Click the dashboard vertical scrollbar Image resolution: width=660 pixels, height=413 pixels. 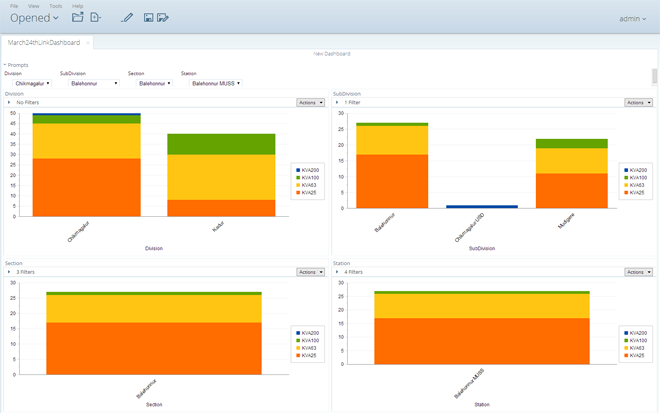click(x=655, y=76)
